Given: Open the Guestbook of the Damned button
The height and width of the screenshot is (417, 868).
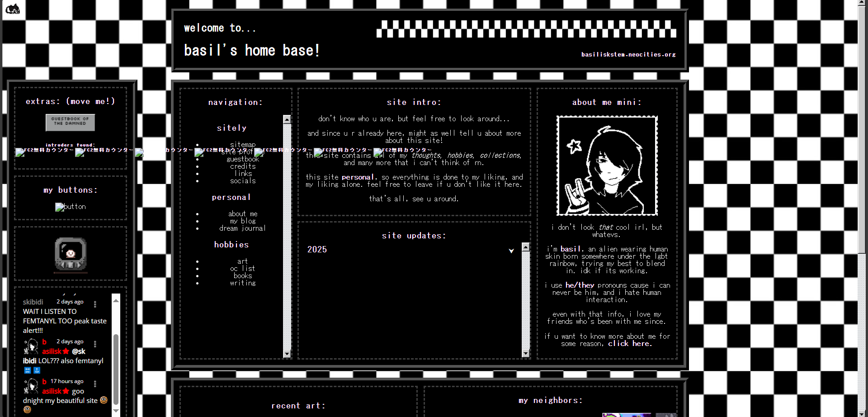Looking at the screenshot, I should point(70,123).
